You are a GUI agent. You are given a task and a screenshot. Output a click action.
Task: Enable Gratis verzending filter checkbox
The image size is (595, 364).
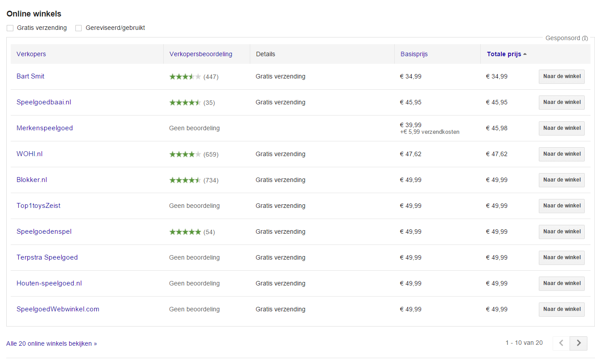click(x=10, y=28)
